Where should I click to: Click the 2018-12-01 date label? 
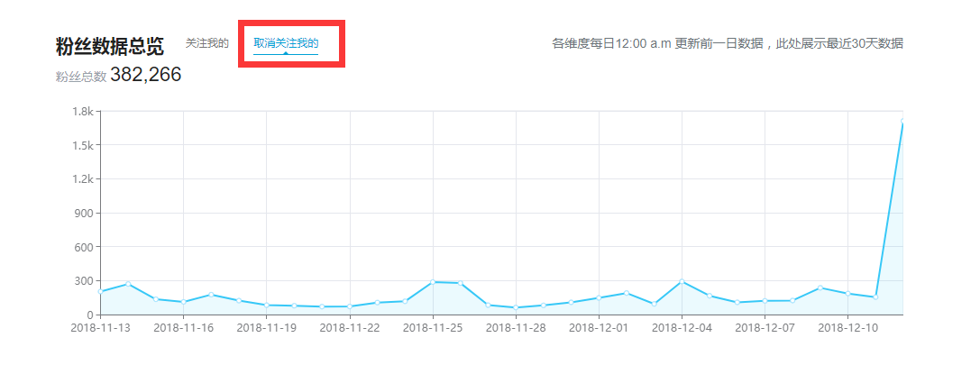pos(599,327)
